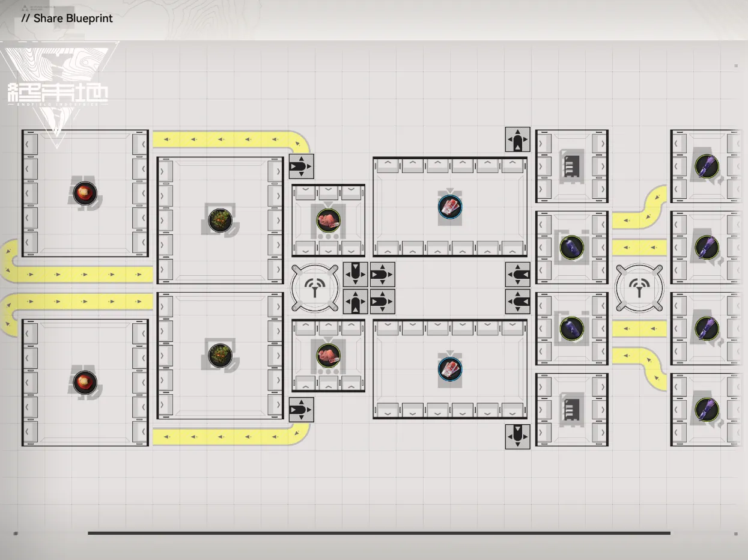Select the lower red bowl item icon
748x560 pixels.
(x=85, y=382)
